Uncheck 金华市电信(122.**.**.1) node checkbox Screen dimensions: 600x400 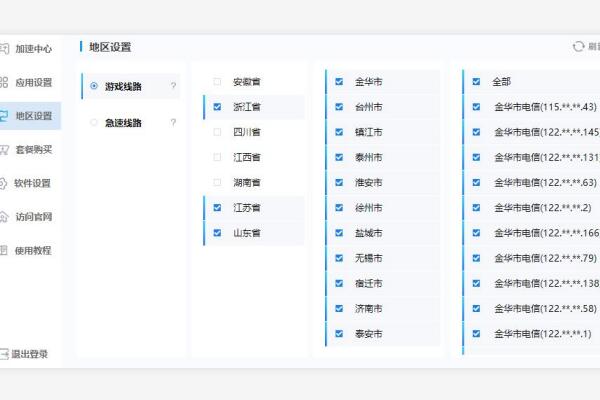pos(476,334)
